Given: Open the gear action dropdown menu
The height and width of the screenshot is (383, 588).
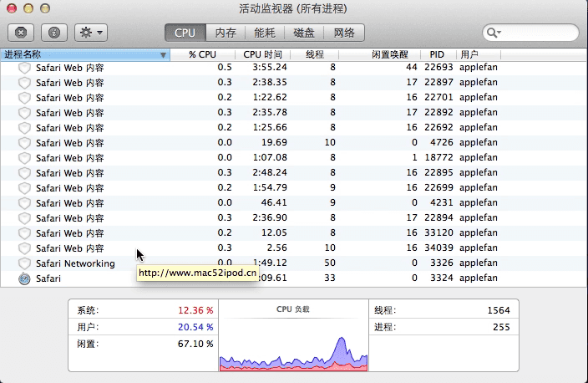Looking at the screenshot, I should coord(91,33).
